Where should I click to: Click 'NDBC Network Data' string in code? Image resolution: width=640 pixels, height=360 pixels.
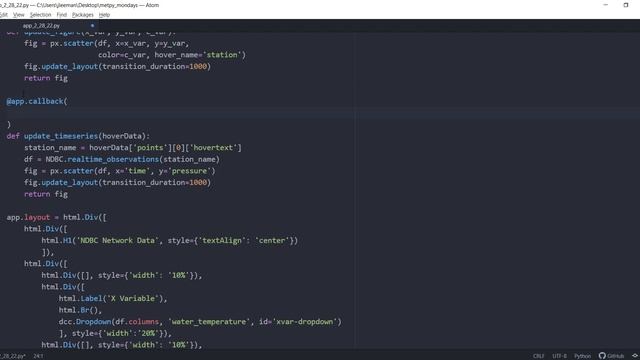pyautogui.click(x=117, y=240)
